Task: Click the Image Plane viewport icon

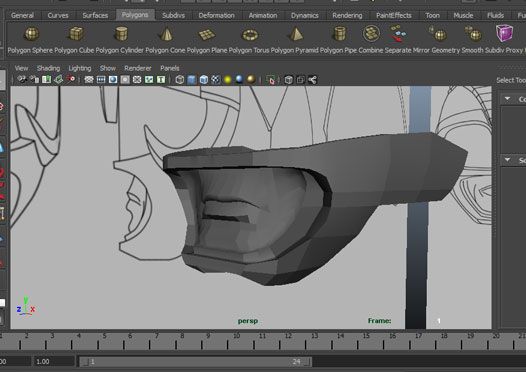Action: (x=58, y=80)
